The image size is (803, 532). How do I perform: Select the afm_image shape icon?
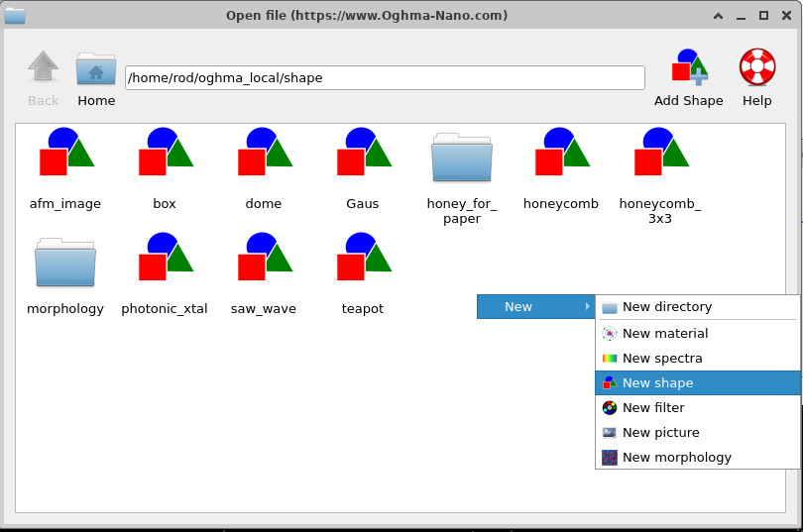click(x=66, y=152)
